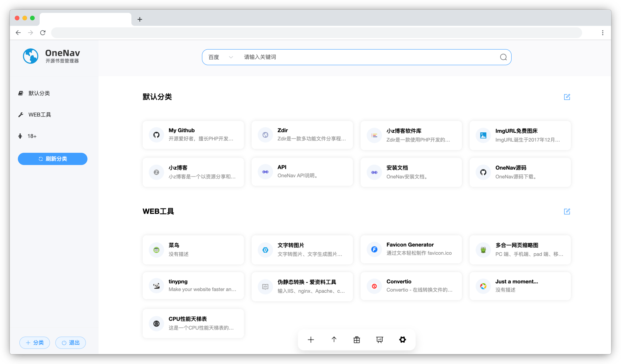Edit the WEB工具 section via pencil icon
The image size is (621, 364).
567,211
